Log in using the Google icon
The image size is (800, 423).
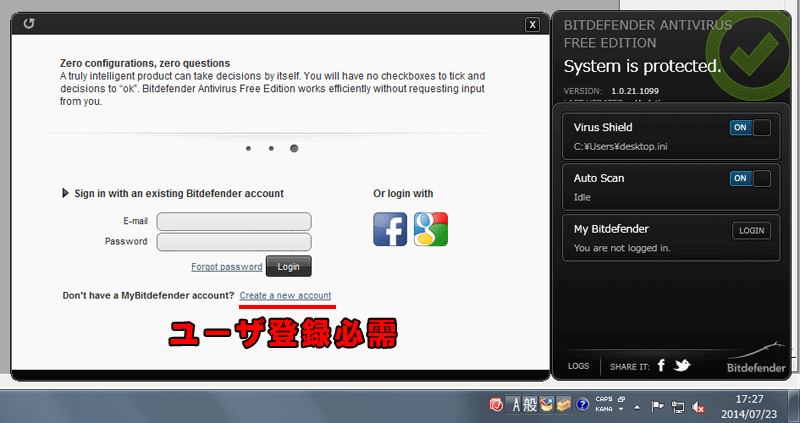(431, 229)
